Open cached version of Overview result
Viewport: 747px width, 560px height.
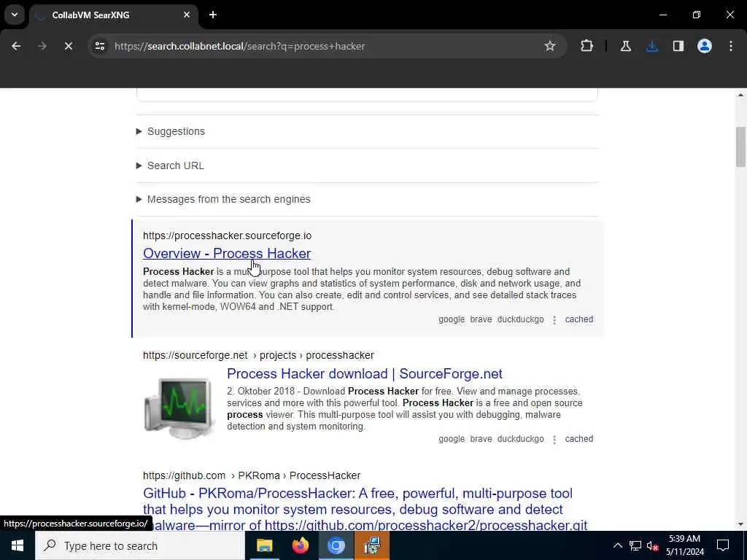[578, 319]
